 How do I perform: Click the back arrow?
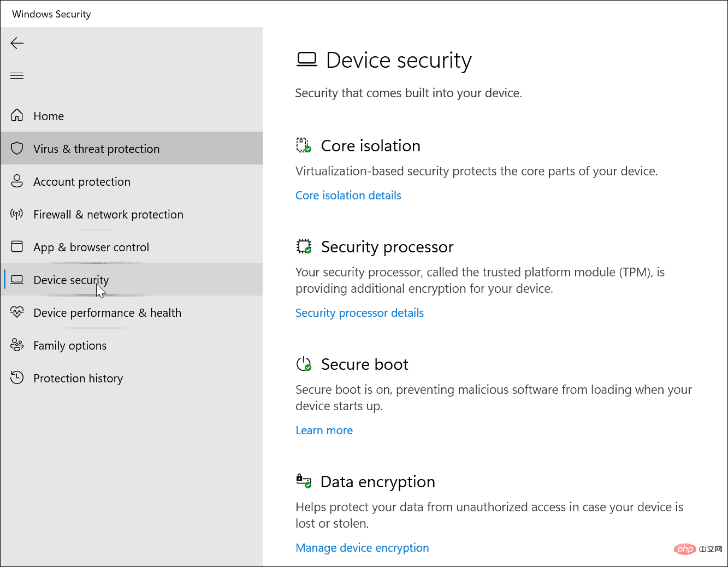coord(17,43)
